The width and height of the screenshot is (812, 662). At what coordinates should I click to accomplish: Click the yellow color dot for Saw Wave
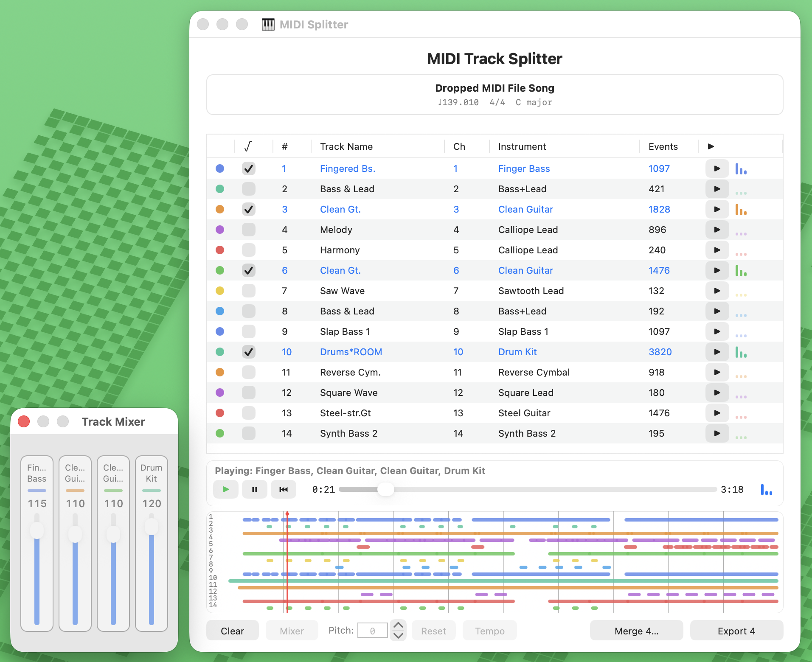pos(220,291)
